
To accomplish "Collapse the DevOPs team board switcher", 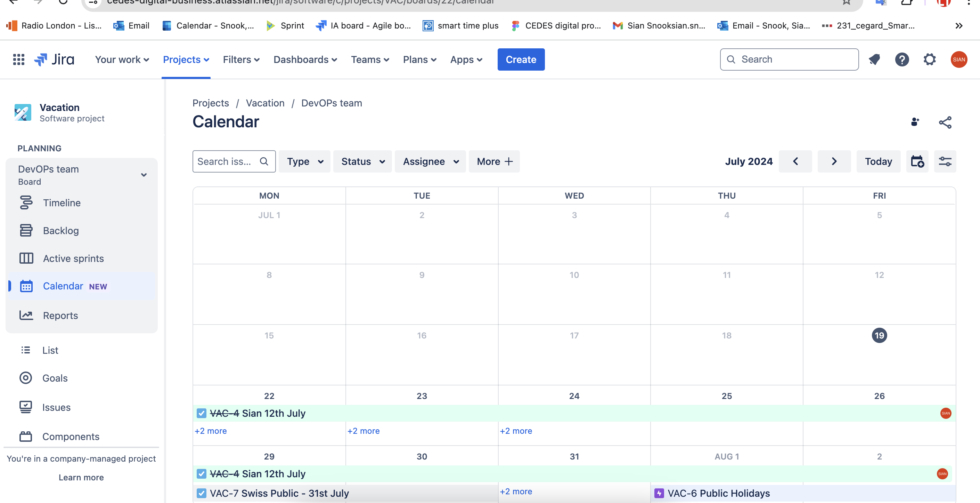I will click(x=144, y=175).
